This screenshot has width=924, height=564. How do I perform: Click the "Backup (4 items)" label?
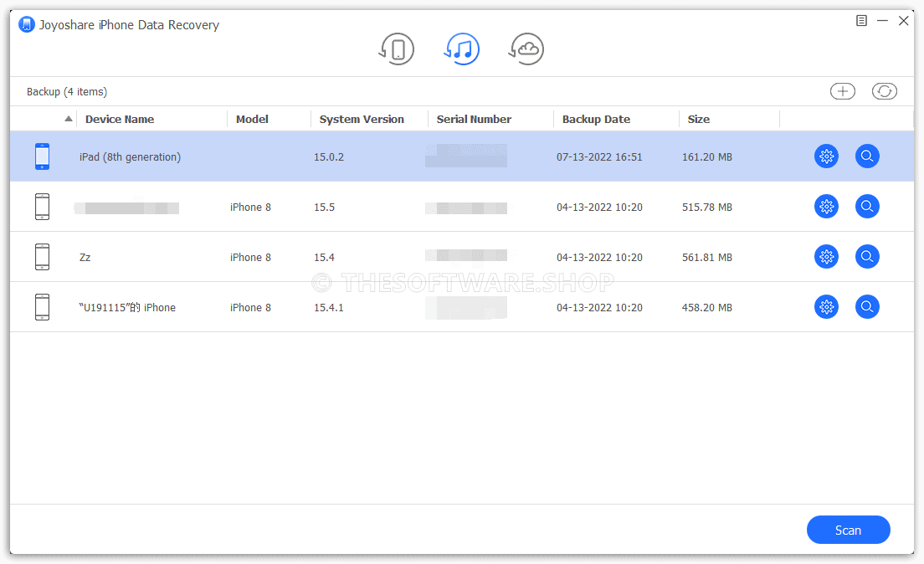click(x=67, y=92)
